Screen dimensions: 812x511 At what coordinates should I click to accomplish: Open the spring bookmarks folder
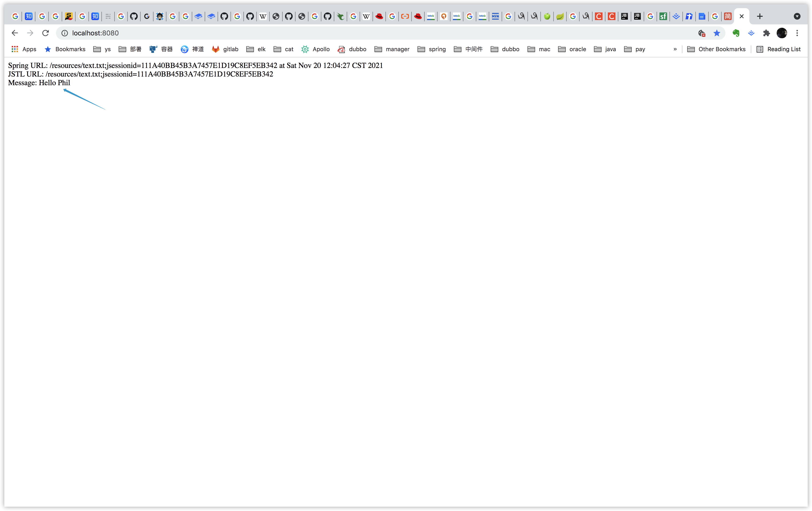pyautogui.click(x=432, y=49)
